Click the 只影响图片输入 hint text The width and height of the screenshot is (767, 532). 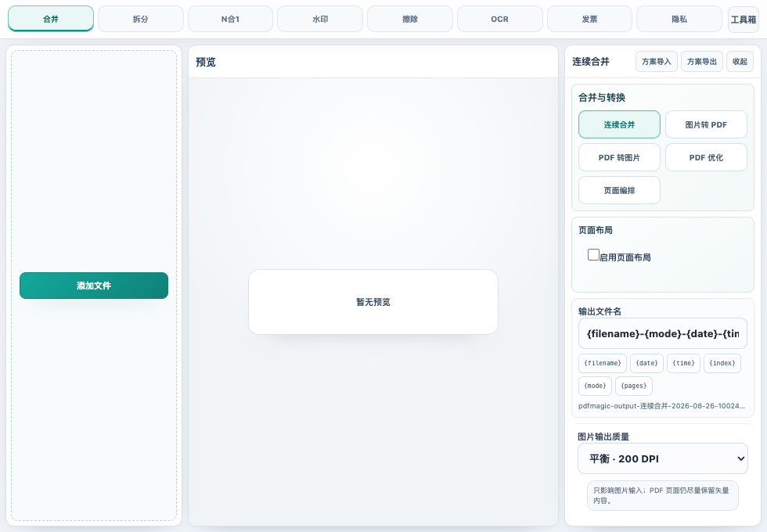point(663,495)
